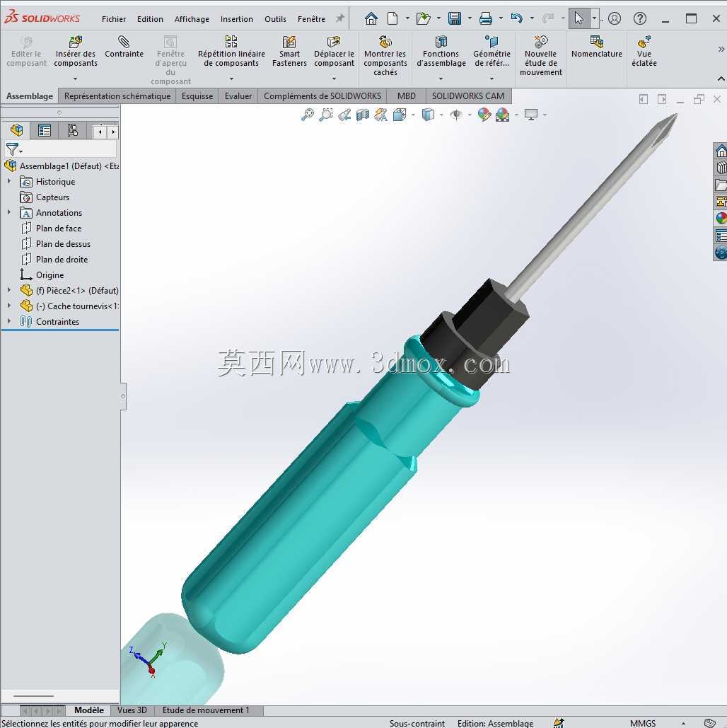727x728 pixels.
Task: Open the Edit appearance color sphere
Action: pos(484,115)
